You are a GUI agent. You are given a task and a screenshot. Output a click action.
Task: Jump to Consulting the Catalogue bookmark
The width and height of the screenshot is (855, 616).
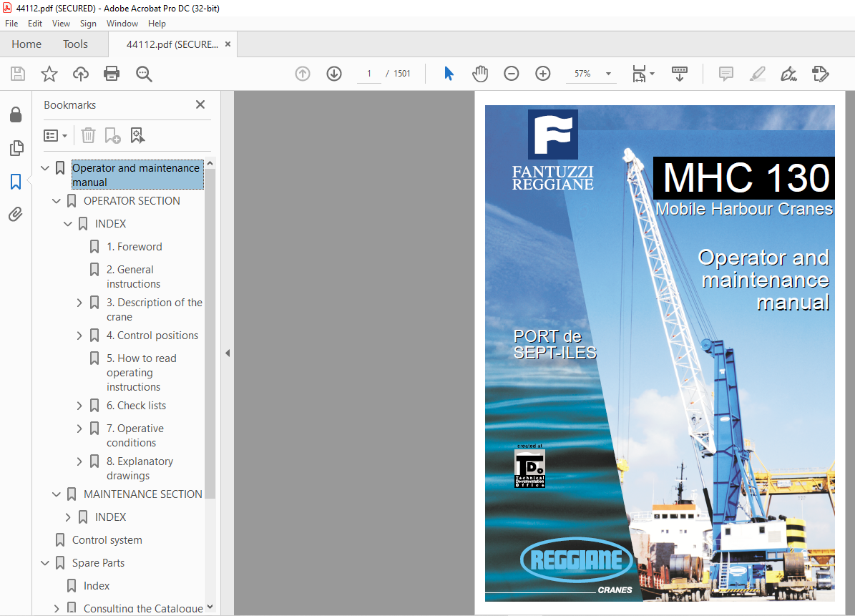[143, 608]
